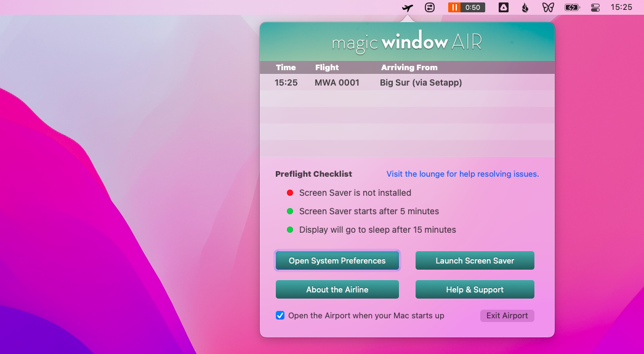Click the 15:25 time in the flight row

click(x=286, y=82)
